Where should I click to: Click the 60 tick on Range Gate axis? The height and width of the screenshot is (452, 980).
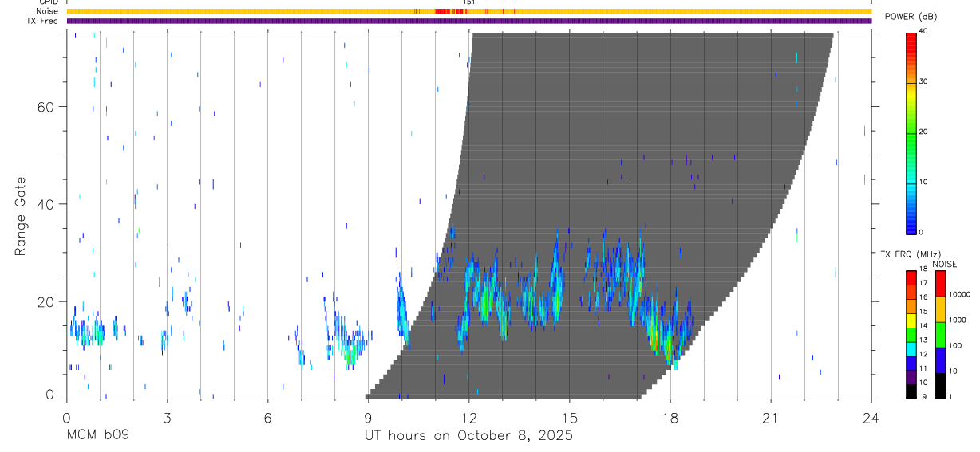pyautogui.click(x=47, y=106)
